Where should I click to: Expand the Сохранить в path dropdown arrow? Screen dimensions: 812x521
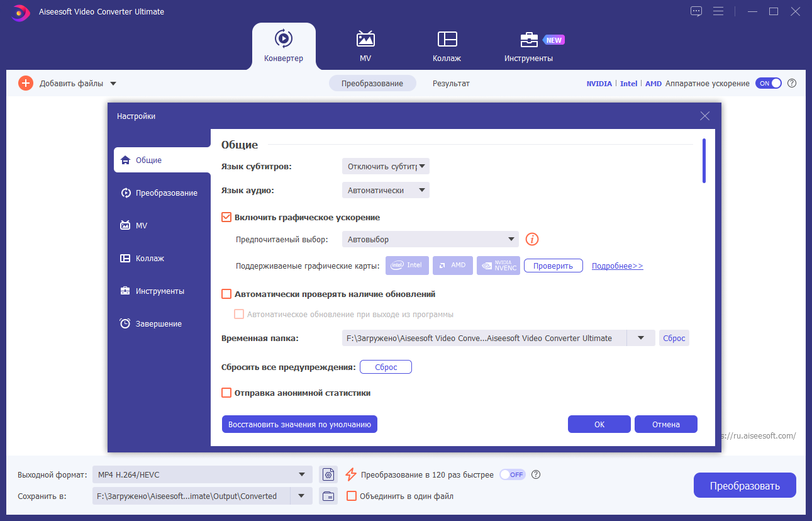(301, 496)
